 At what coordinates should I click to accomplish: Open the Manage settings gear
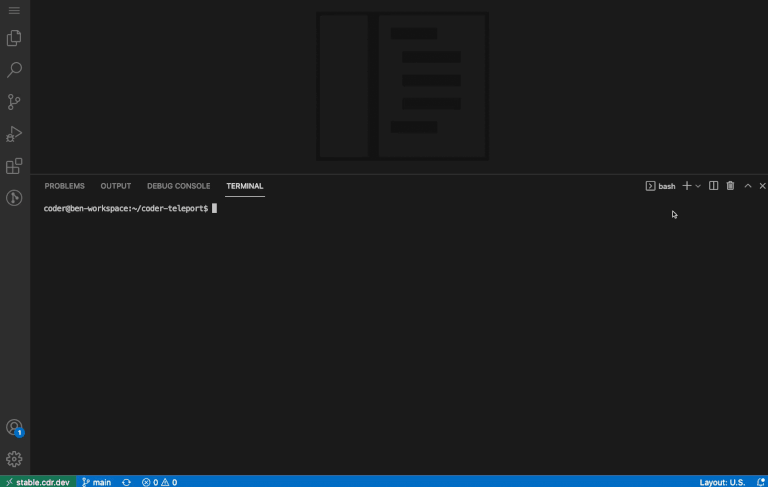coord(14,459)
